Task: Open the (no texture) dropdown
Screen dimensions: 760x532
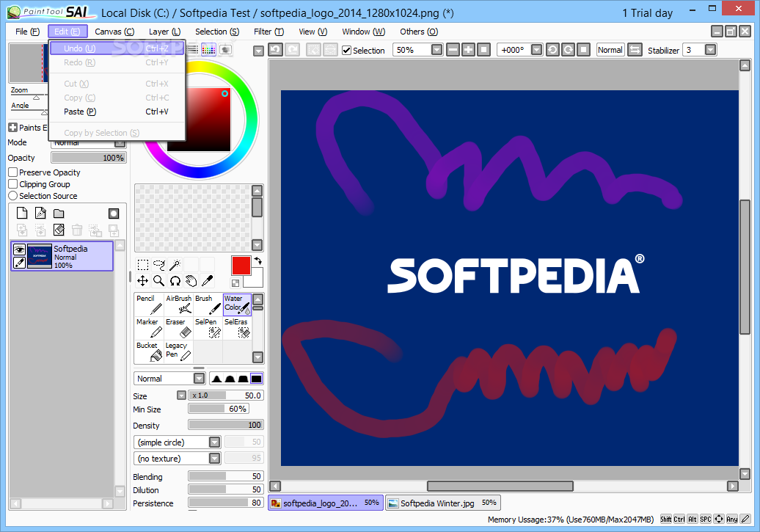Action: (x=215, y=459)
